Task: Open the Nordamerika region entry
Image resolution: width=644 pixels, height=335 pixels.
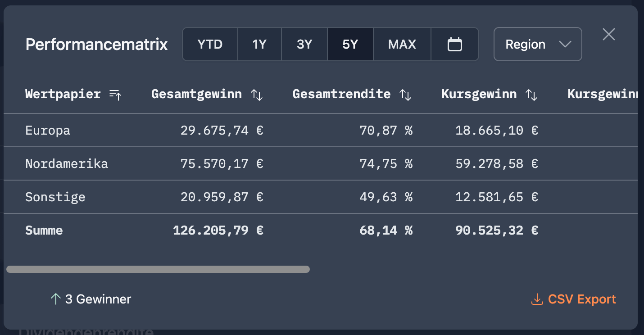Action: point(66,163)
